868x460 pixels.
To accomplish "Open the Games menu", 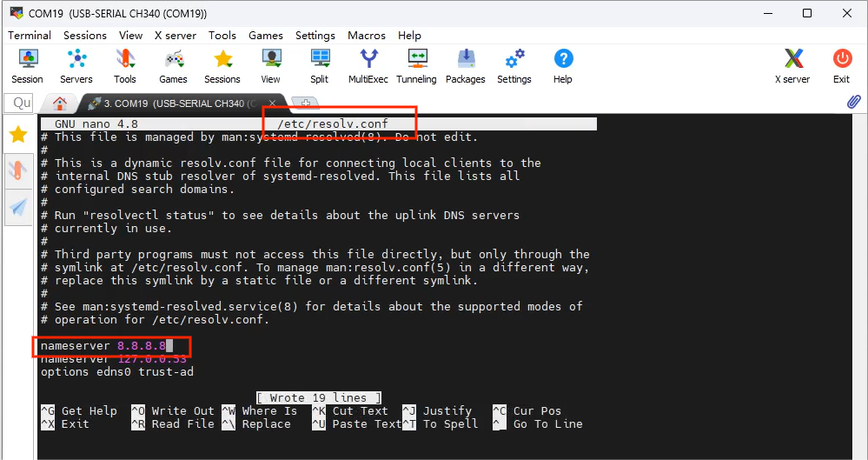I will point(266,36).
